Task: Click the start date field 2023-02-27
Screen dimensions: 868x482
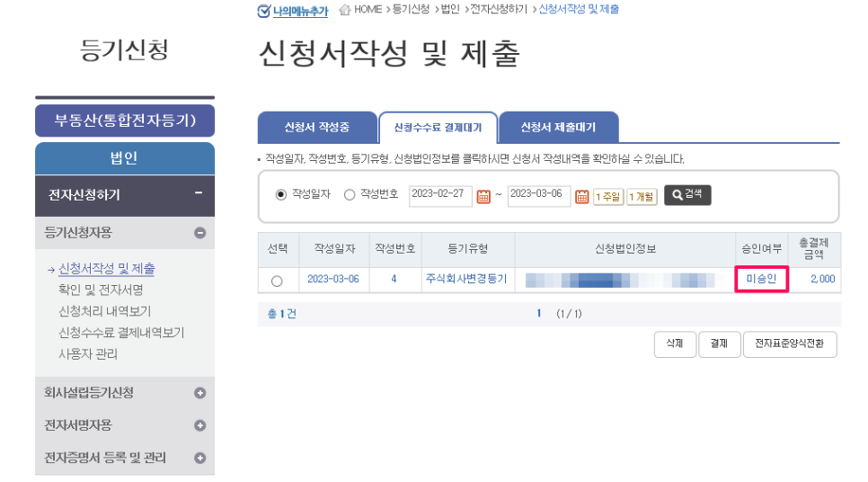Action: 440,195
